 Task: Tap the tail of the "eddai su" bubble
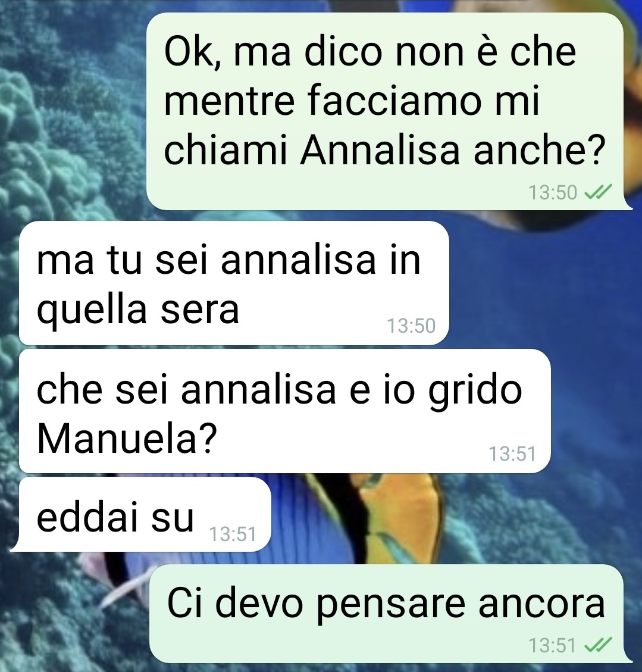pyautogui.click(x=16, y=546)
